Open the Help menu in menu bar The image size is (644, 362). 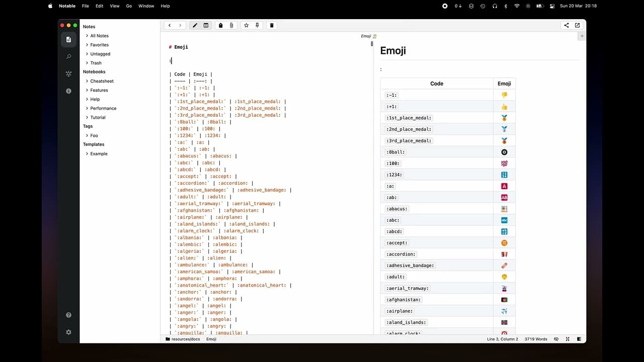(x=165, y=6)
